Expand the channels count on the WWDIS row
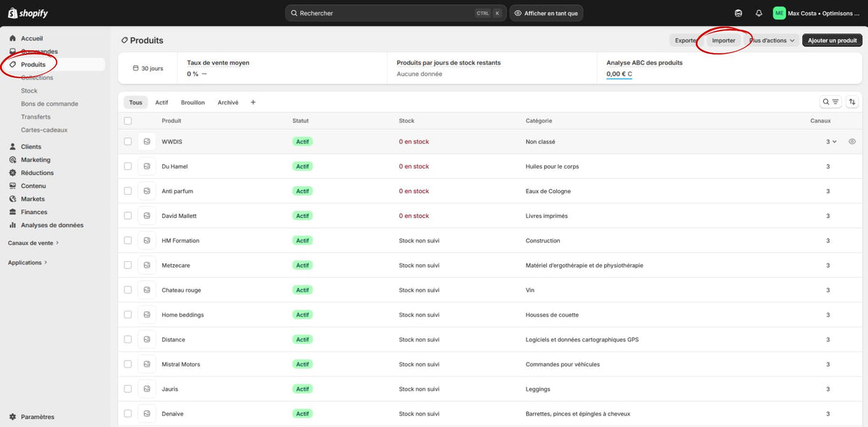This screenshot has height=427, width=868. tap(831, 142)
